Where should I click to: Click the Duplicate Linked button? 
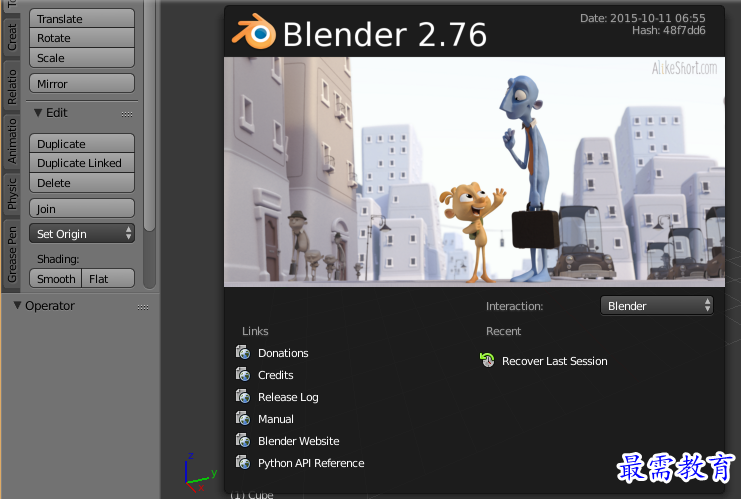point(82,163)
